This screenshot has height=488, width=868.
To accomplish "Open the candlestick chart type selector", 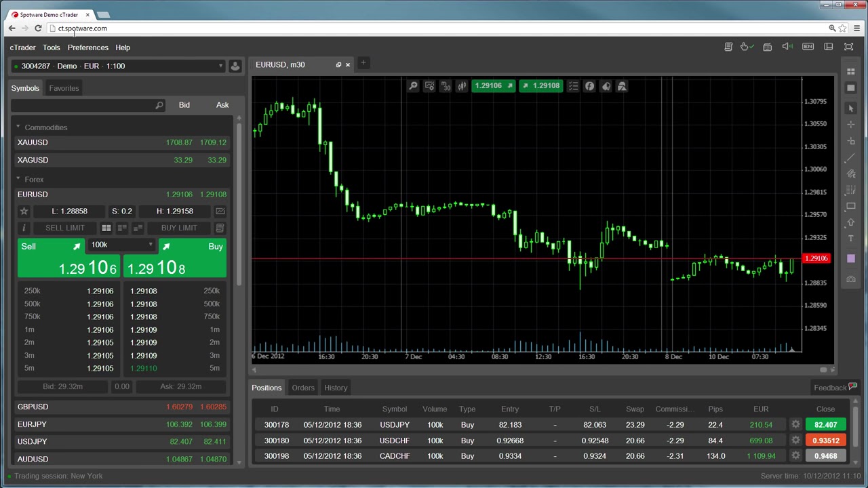I will (462, 86).
